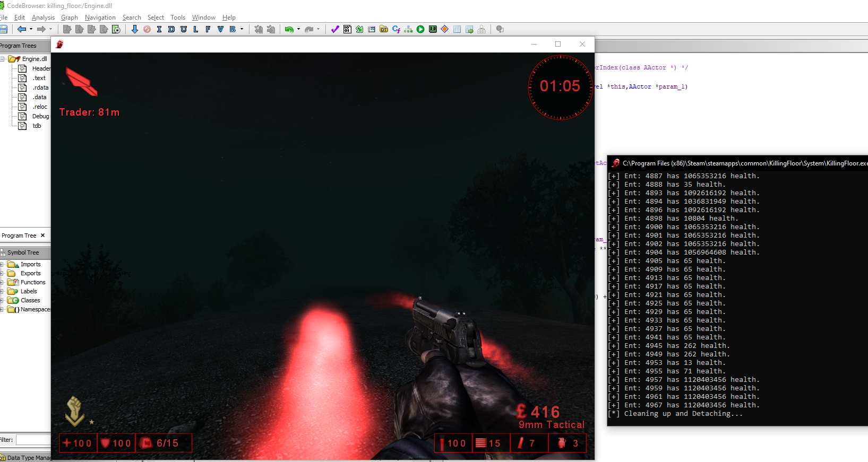Click the hierarchy tree toolbar icon
This screenshot has width=868, height=462.
[x=408, y=29]
